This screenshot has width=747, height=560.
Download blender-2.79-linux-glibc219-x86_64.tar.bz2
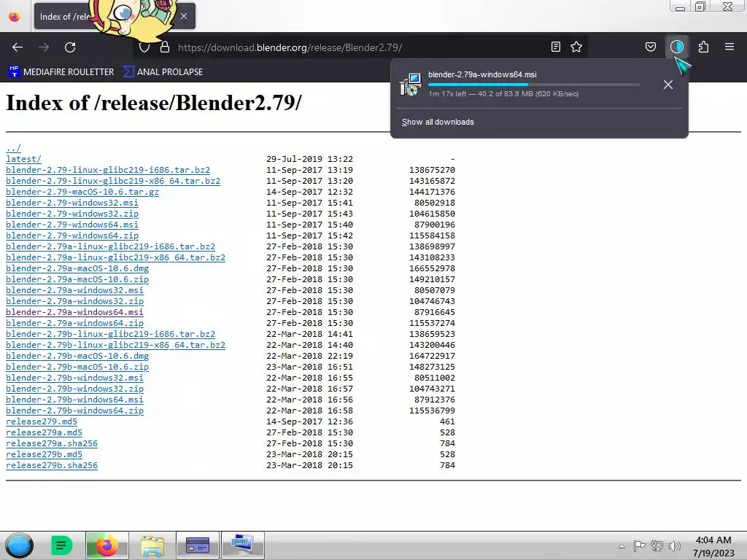(113, 181)
